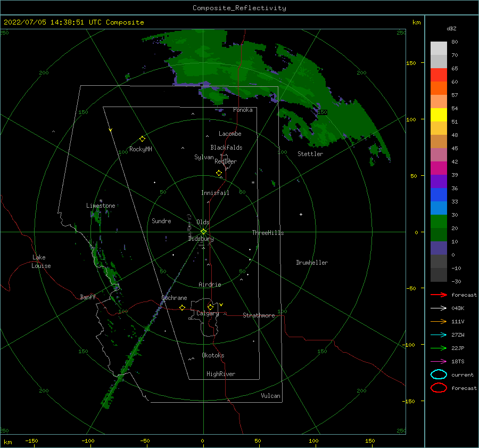Click the Innisfail town label
Screen dimensions: 479x448
(215, 193)
